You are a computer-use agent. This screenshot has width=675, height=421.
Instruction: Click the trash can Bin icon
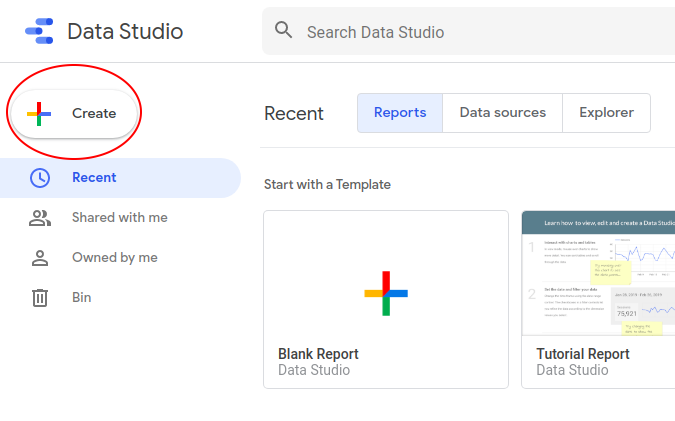point(40,297)
